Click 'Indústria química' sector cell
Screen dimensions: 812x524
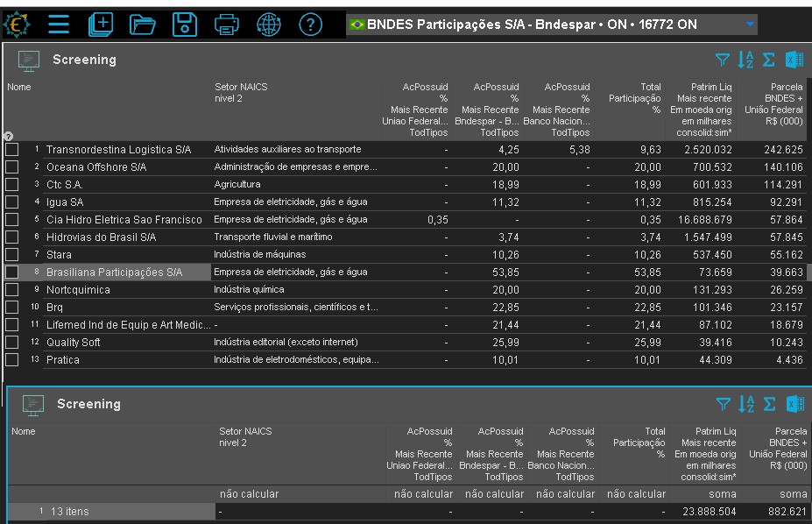[249, 289]
